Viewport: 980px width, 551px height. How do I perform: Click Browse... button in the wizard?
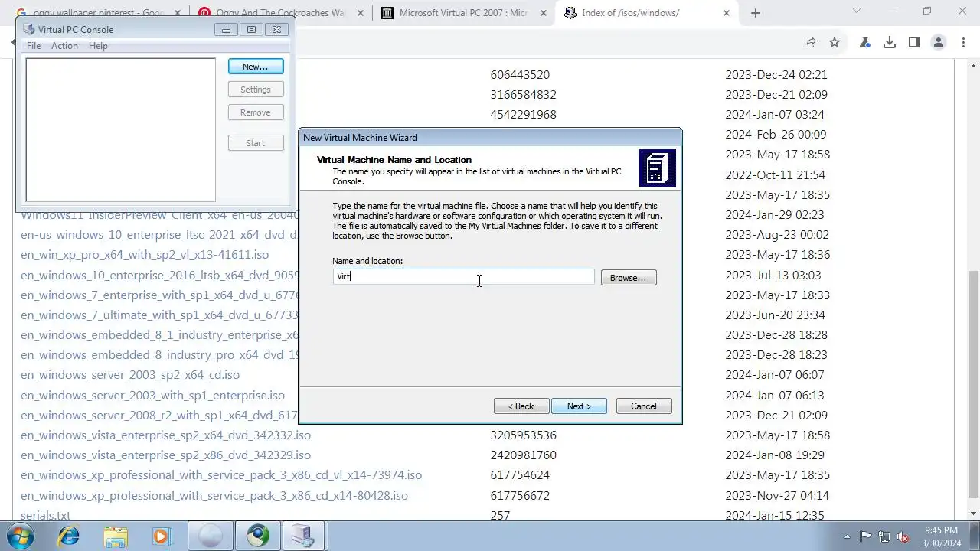[x=629, y=278]
